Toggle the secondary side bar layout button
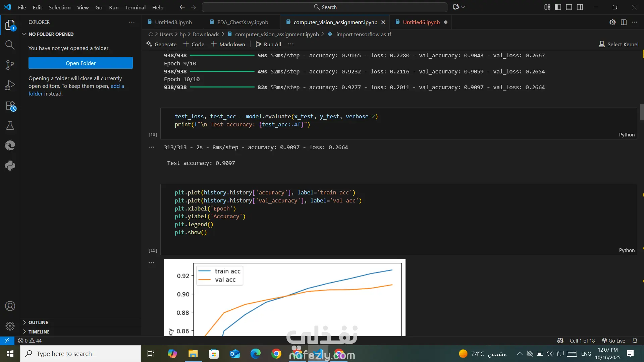This screenshot has height=362, width=644. pyautogui.click(x=580, y=7)
